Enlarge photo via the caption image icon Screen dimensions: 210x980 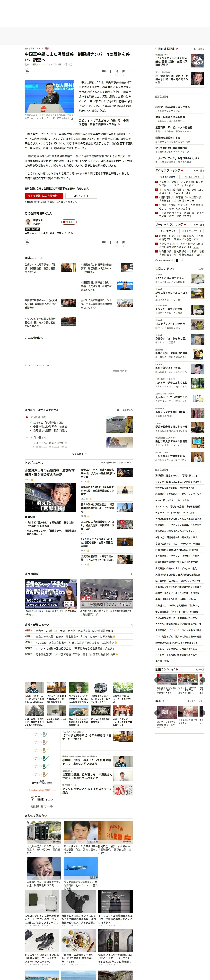(x=72, y=118)
